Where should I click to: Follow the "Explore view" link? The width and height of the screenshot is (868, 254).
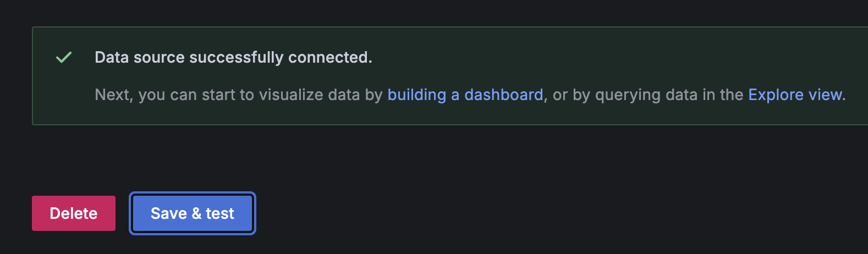coord(795,95)
